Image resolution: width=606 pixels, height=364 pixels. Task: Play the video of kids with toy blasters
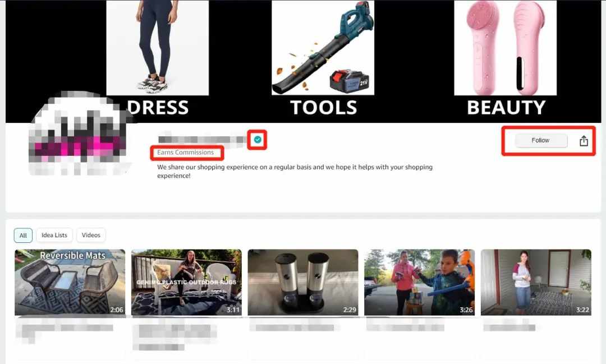[419, 283]
